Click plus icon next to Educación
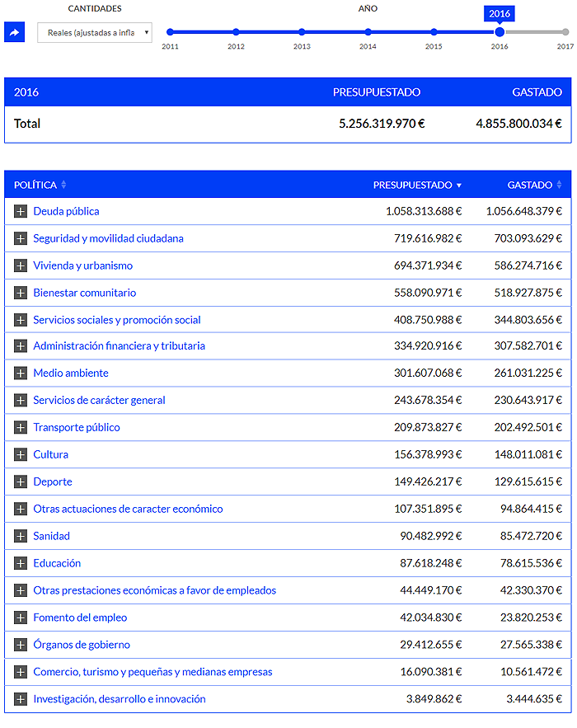 point(21,564)
